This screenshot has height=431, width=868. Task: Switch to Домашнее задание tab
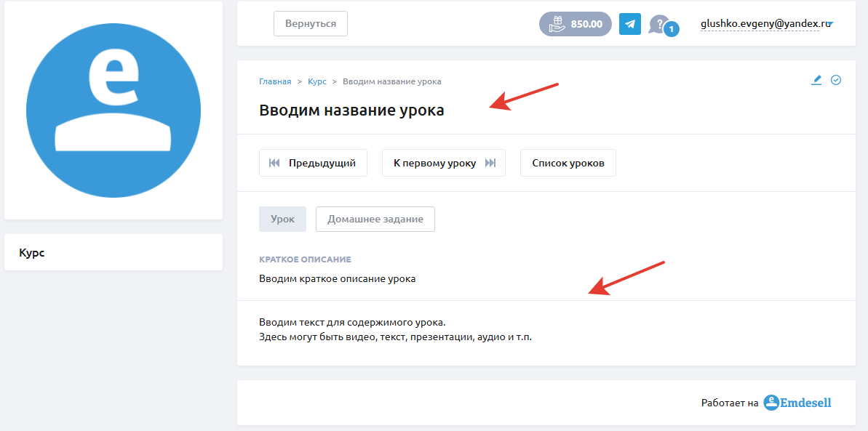click(x=375, y=219)
